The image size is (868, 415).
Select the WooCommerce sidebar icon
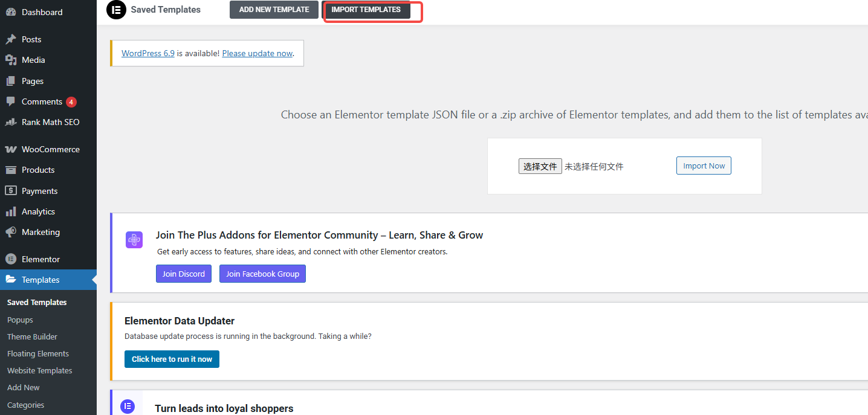[x=11, y=149]
